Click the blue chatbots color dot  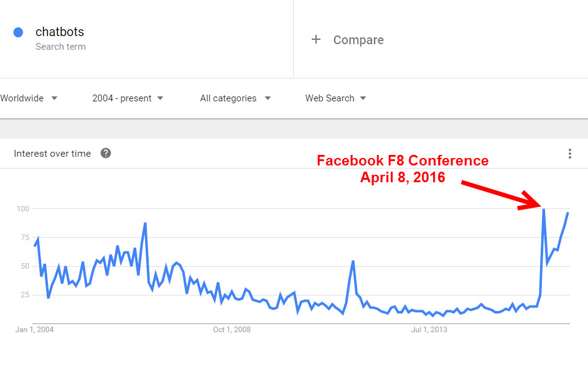pyautogui.click(x=18, y=32)
